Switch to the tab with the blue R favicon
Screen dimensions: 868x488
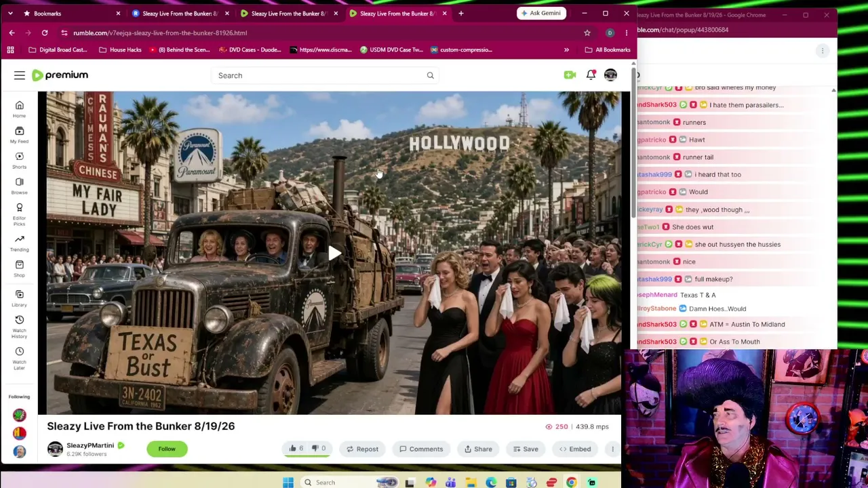[x=180, y=14]
